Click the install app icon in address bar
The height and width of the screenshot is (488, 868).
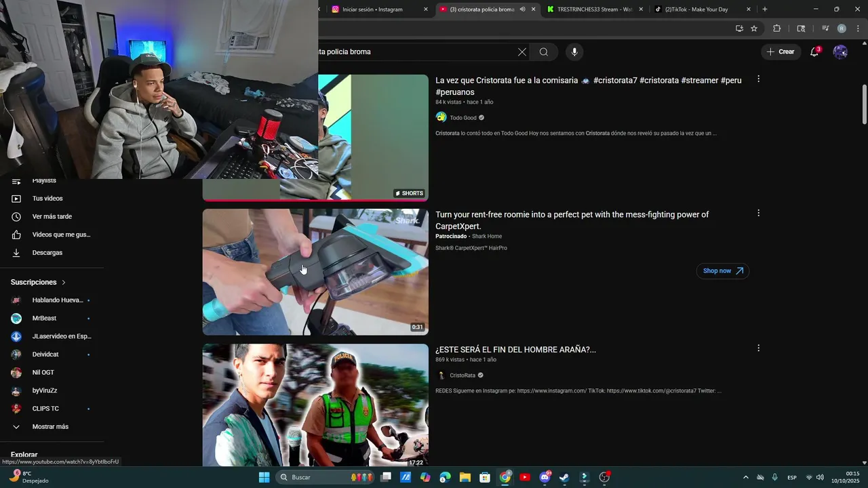pos(739,28)
